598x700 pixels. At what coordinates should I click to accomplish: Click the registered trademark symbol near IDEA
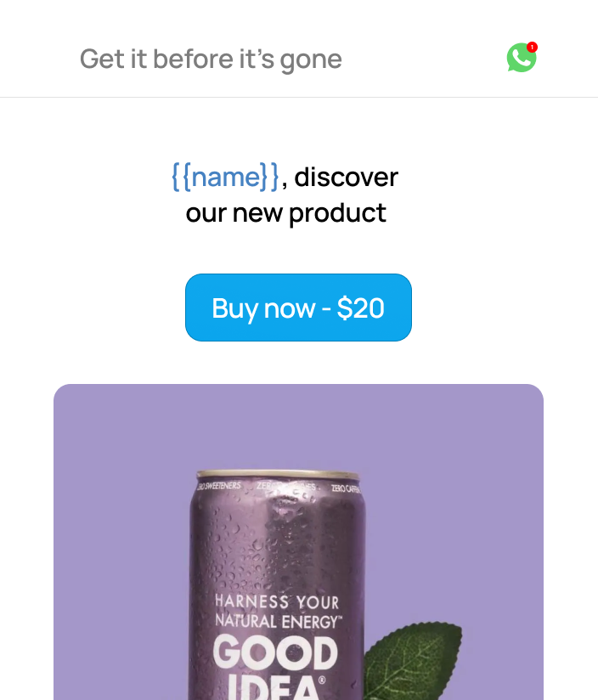(322, 680)
